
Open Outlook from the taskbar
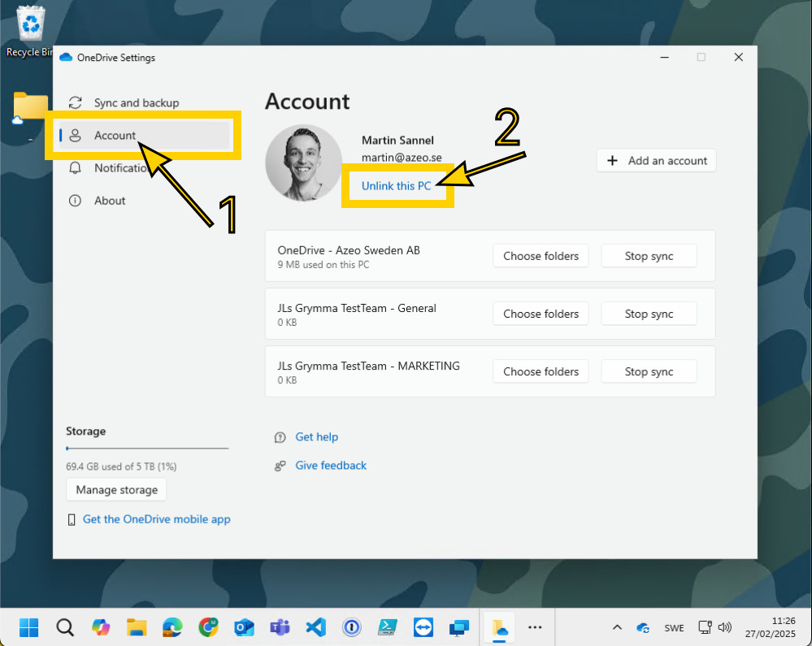[x=244, y=627]
